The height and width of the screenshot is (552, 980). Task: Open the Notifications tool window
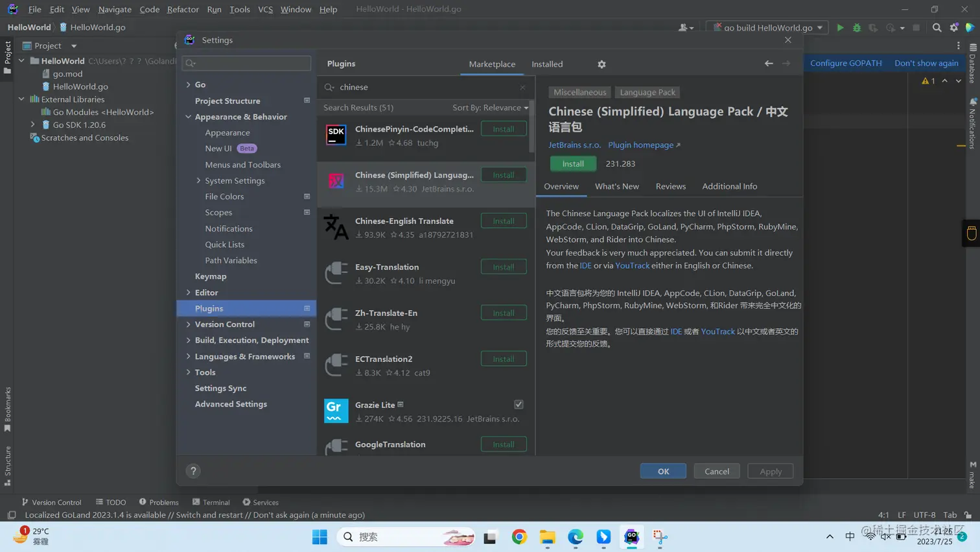coord(972,123)
